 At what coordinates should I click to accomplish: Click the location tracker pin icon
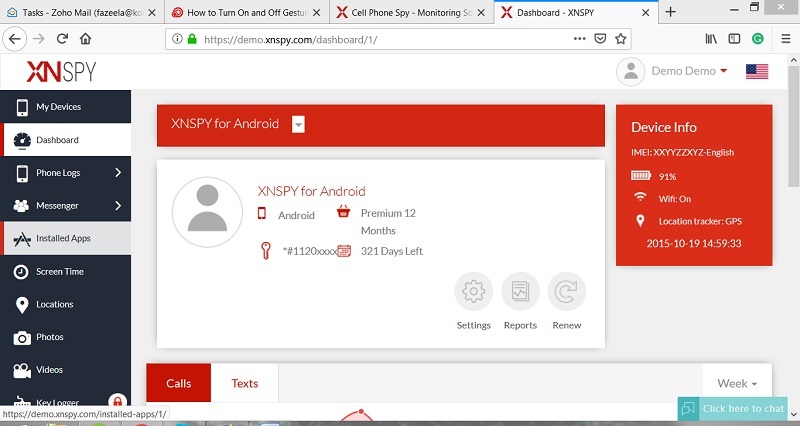pos(640,220)
